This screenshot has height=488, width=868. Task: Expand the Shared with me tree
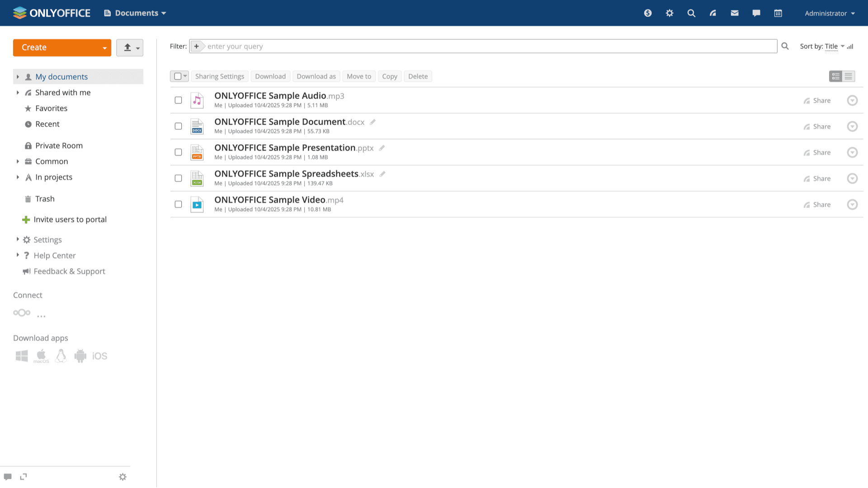[18, 93]
